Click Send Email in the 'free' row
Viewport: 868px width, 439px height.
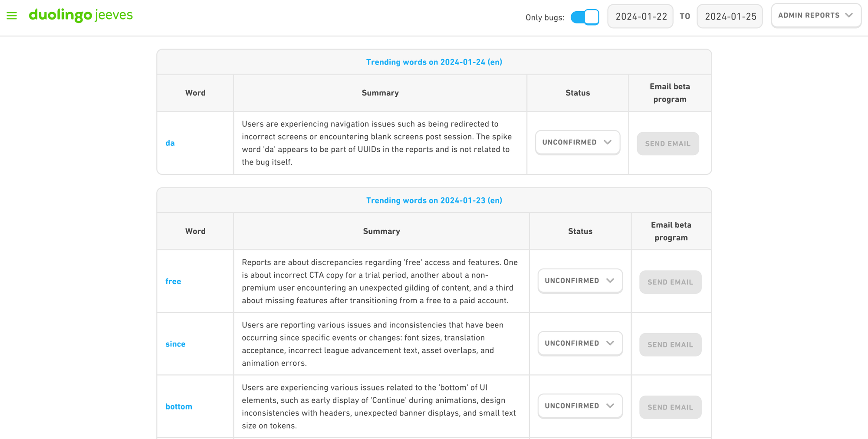[670, 282]
